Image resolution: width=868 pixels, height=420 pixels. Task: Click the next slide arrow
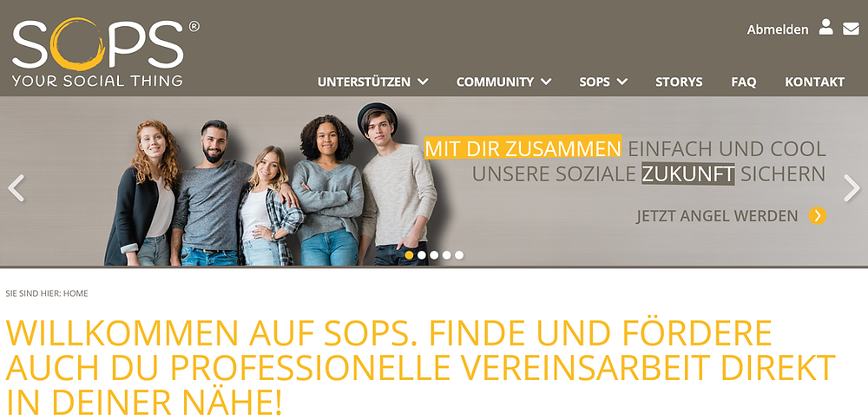[852, 188]
